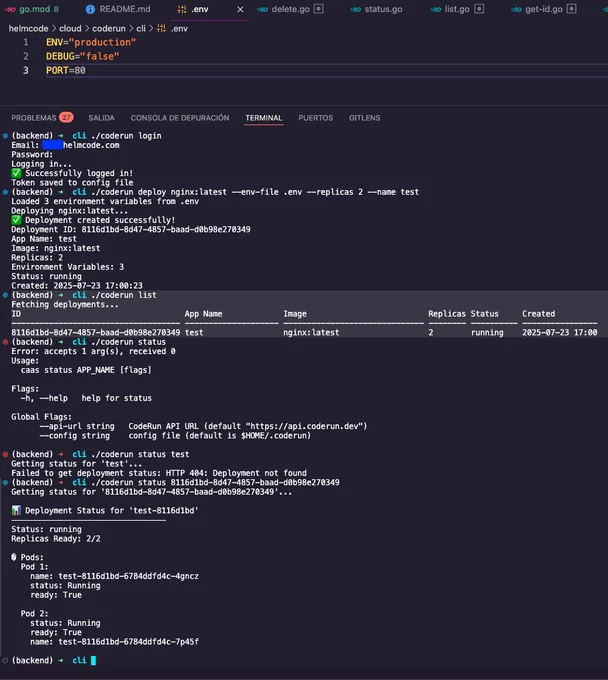Viewport: 608px width, 680px height.
Task: Click the red error marker beside status test
Action: pos(5,454)
